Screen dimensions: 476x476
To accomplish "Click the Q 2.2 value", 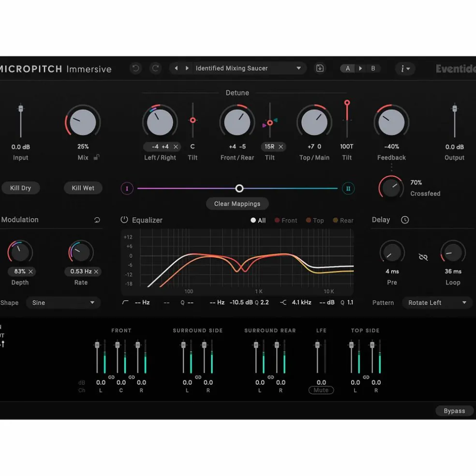I will (262, 302).
